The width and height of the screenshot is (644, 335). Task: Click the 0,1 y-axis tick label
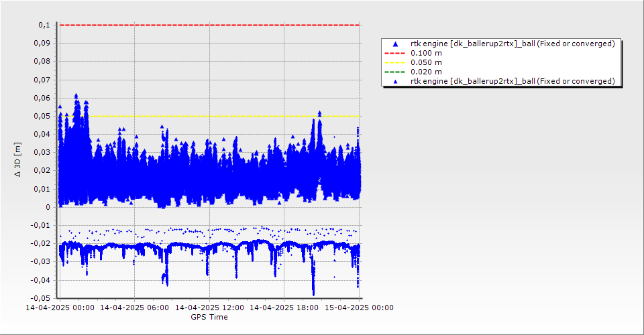(44, 25)
